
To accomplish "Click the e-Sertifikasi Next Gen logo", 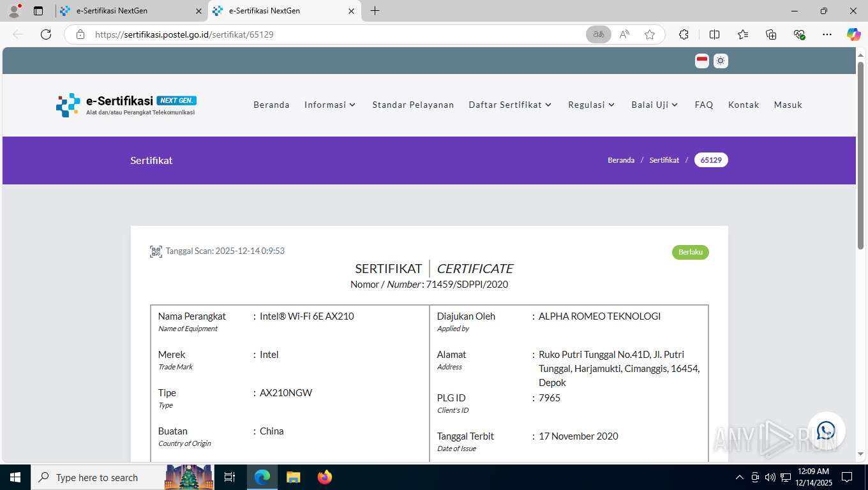I will tap(126, 105).
